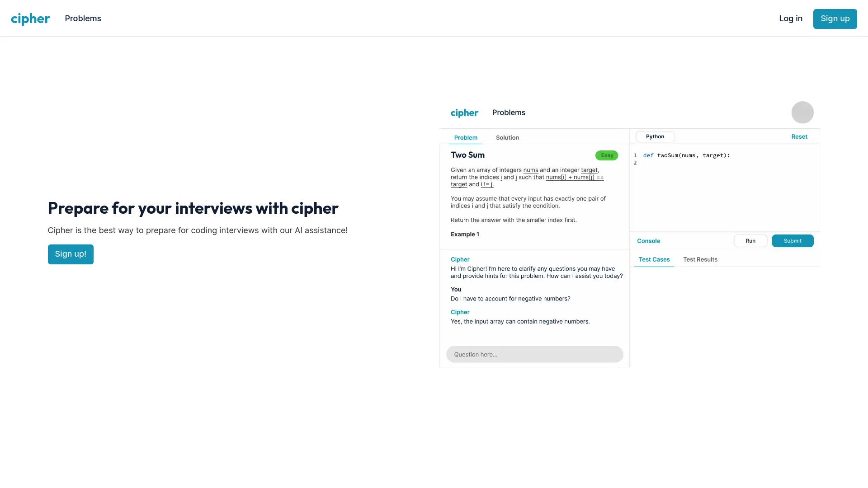Click the Sign up! button
868x488 pixels.
pyautogui.click(x=71, y=254)
